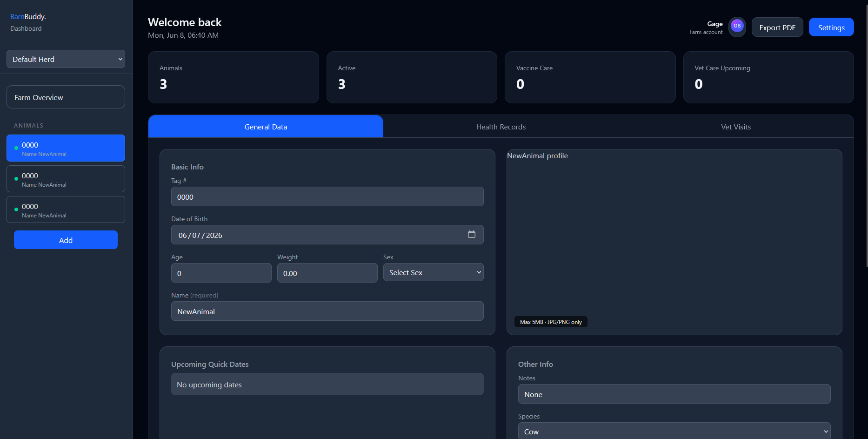Image resolution: width=868 pixels, height=439 pixels.
Task: Click the Notes input field
Action: [x=674, y=394]
